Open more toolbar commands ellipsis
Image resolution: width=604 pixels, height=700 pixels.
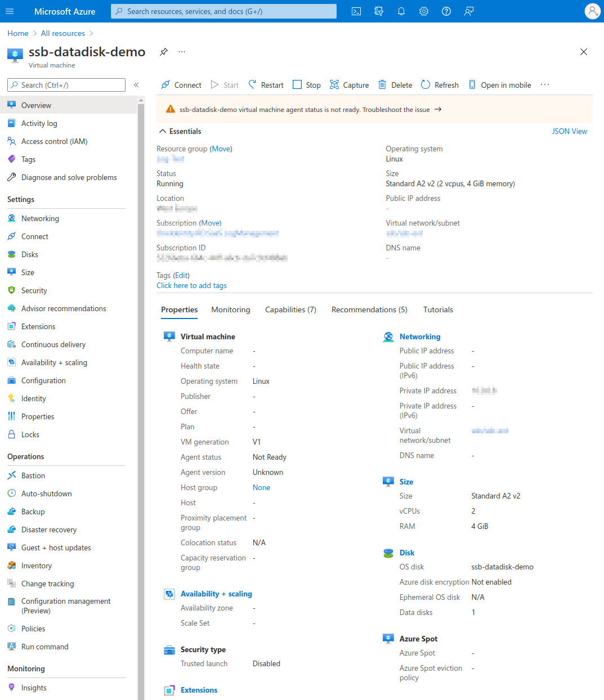tap(544, 85)
